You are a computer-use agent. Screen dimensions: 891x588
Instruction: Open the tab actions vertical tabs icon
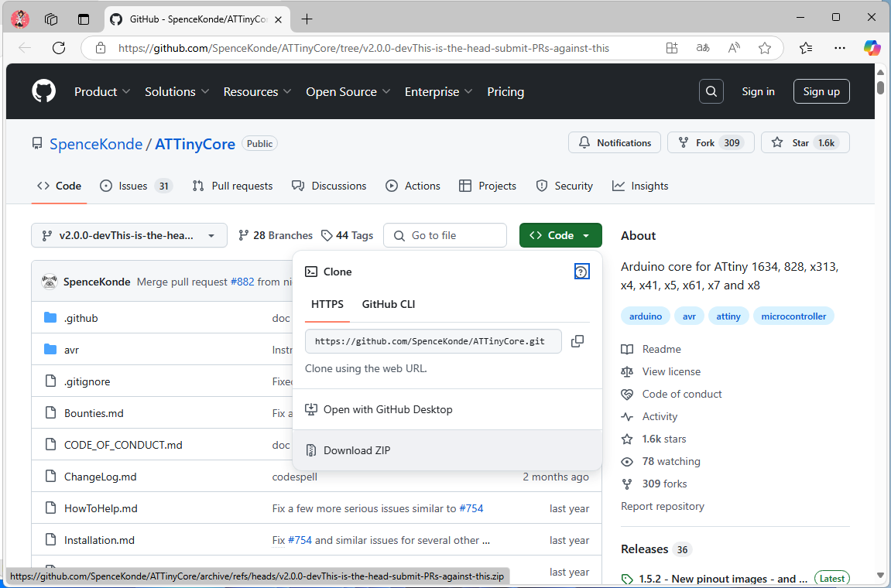click(84, 19)
